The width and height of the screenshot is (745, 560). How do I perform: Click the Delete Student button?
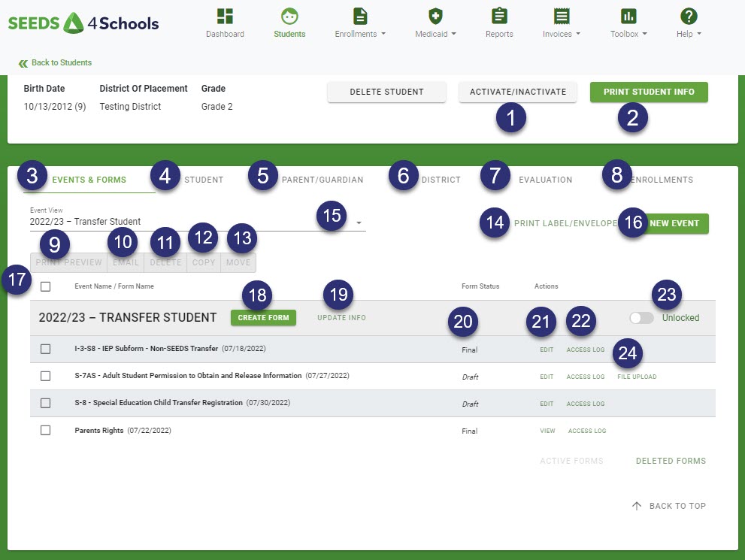click(x=386, y=92)
